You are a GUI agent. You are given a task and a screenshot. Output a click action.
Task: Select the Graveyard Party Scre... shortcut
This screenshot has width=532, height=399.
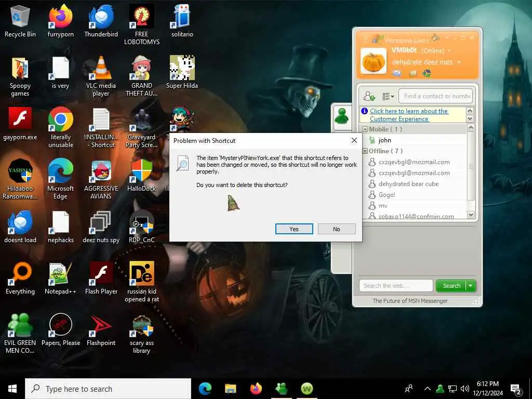[x=141, y=128]
